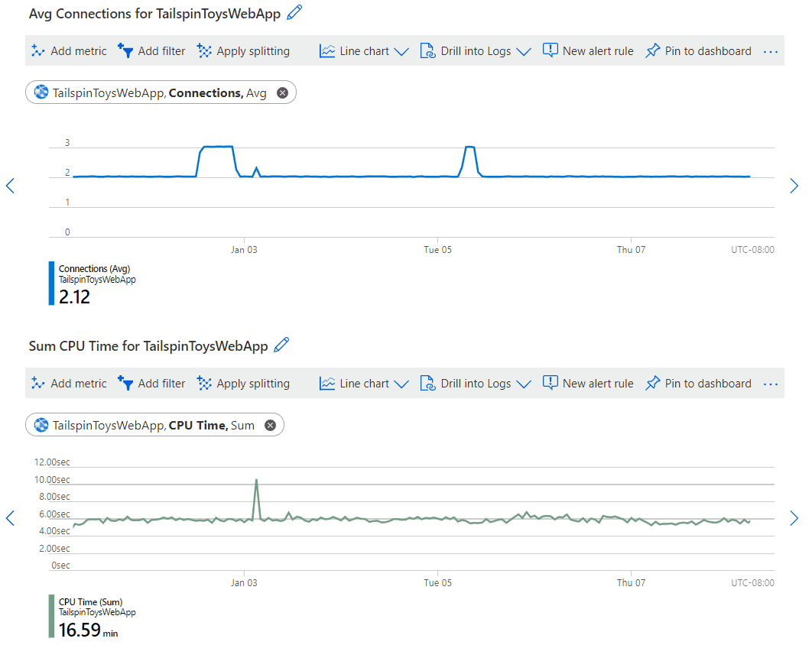
Task: Open New alert rule for CPU Time chart
Action: [x=551, y=383]
